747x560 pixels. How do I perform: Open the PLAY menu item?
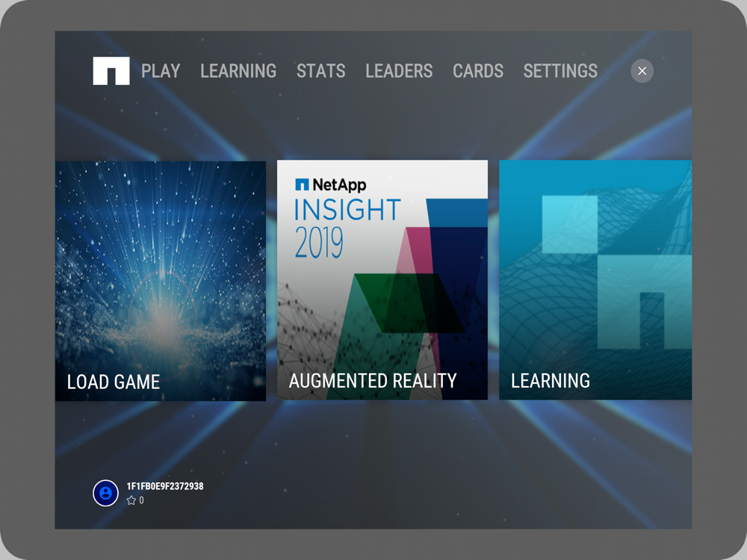161,71
